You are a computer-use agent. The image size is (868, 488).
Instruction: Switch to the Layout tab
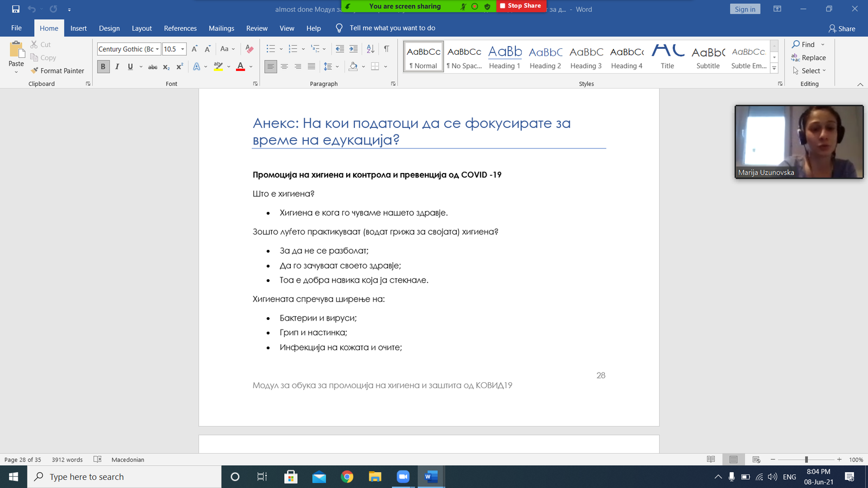[x=142, y=28]
